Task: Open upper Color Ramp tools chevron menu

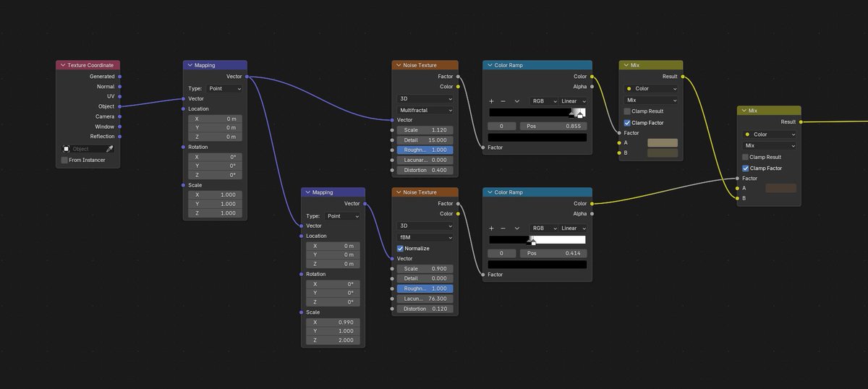Action: click(516, 101)
